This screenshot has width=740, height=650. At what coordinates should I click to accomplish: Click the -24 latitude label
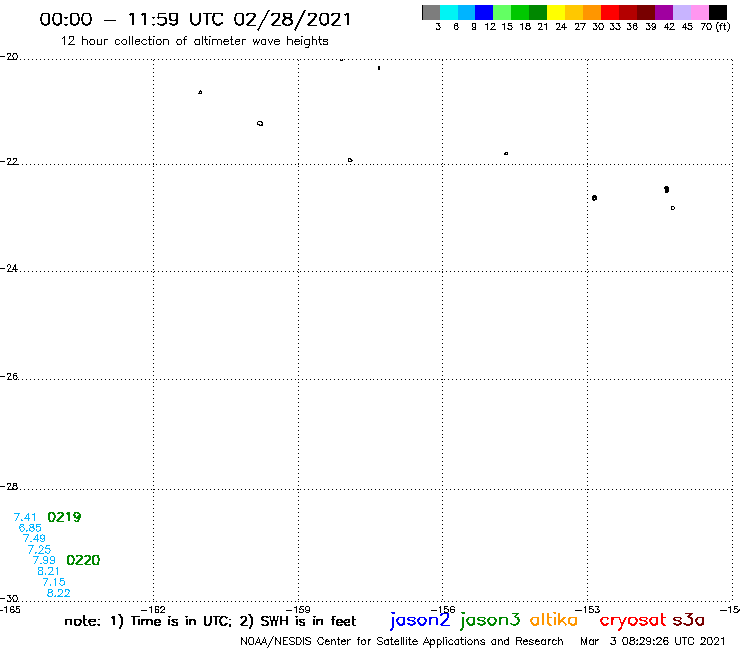click(9, 268)
